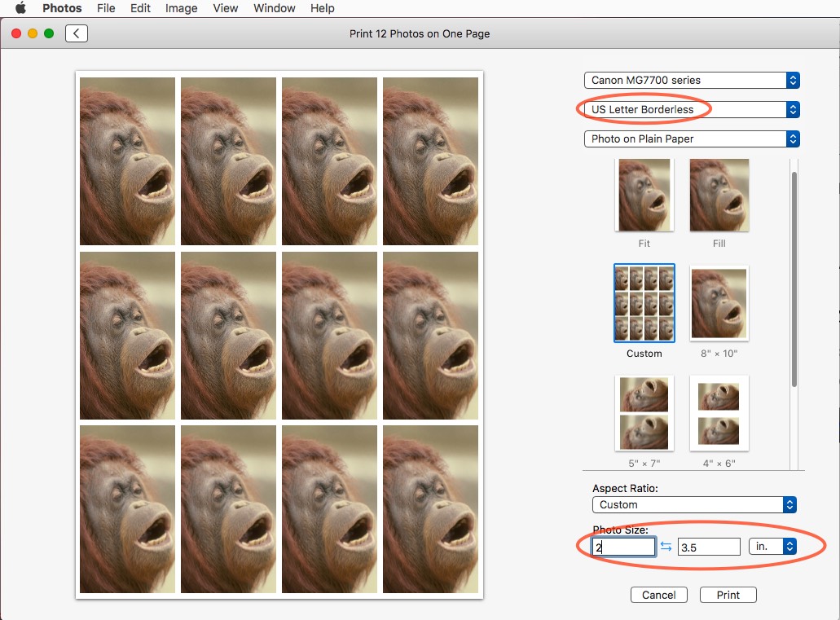
Task: Open the Aspect Ratio Custom dropdown
Action: 694,504
